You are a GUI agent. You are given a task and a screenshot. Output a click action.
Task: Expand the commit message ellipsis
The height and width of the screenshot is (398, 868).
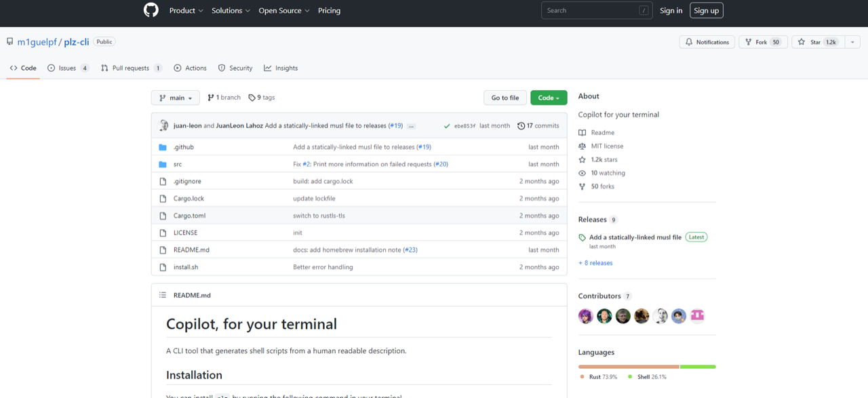click(x=412, y=126)
